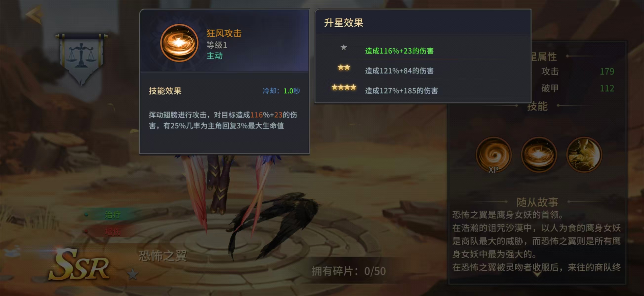Tap the 攻击 179 attribute row

[578, 72]
